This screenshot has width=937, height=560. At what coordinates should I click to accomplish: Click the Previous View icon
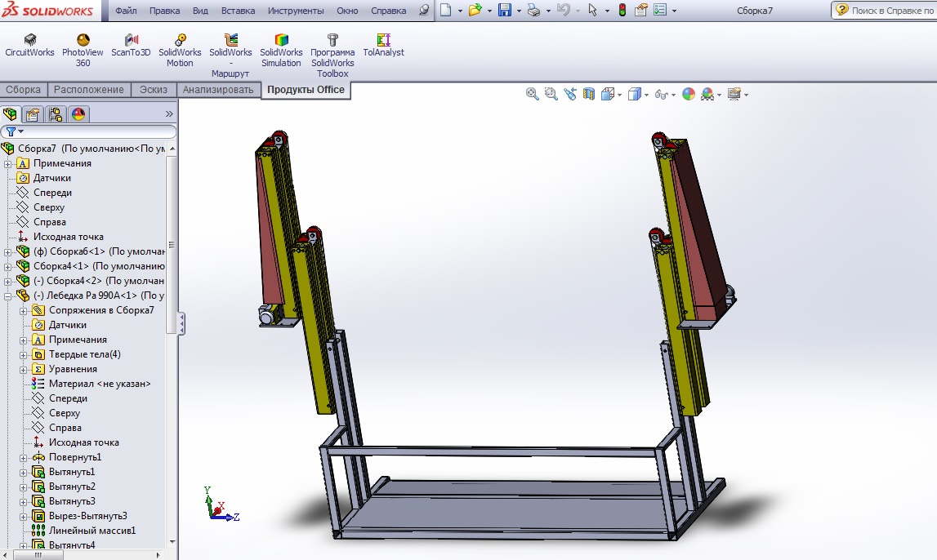[570, 94]
